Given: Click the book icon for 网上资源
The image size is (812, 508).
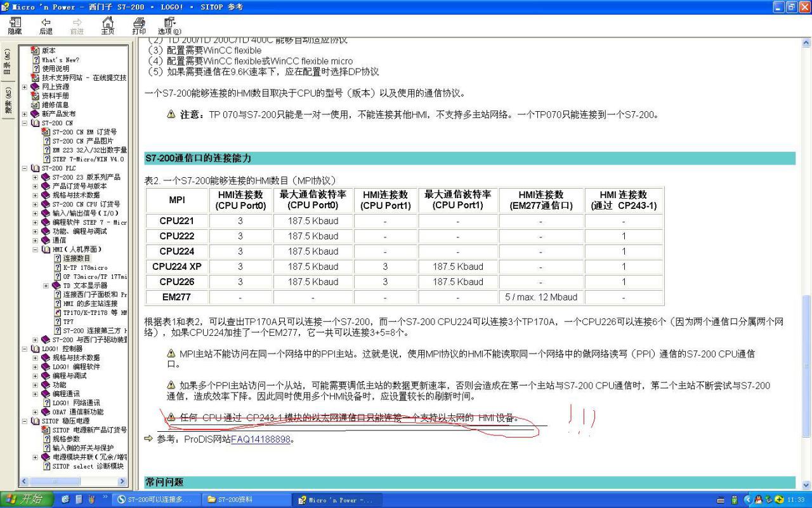Looking at the screenshot, I should click(35, 86).
